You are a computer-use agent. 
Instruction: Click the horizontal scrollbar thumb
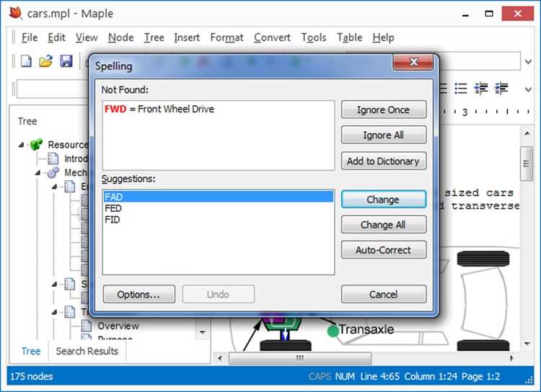(x=300, y=358)
